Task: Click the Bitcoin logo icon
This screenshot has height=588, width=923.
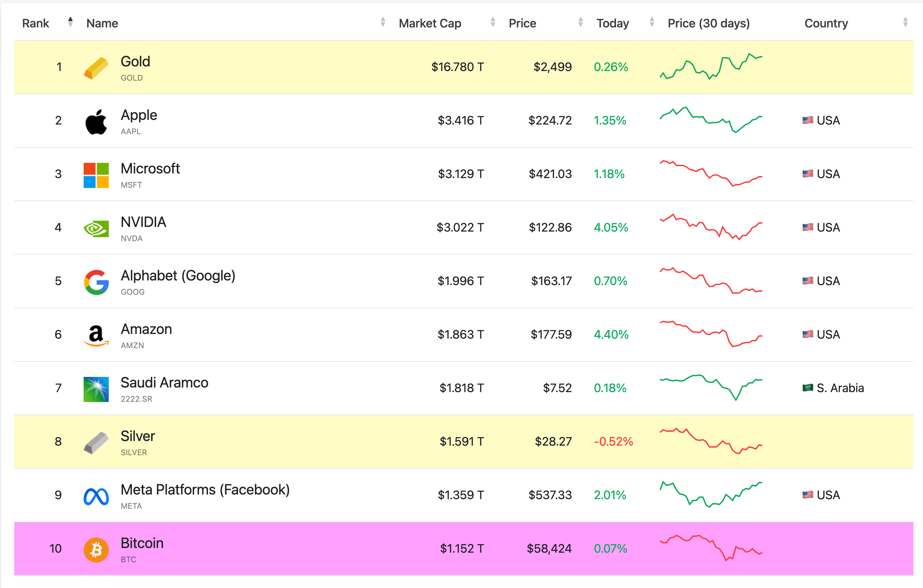Action: click(x=96, y=550)
